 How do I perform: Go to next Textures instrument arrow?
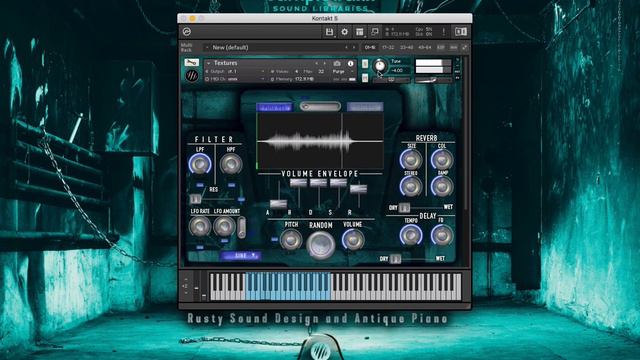click(324, 63)
